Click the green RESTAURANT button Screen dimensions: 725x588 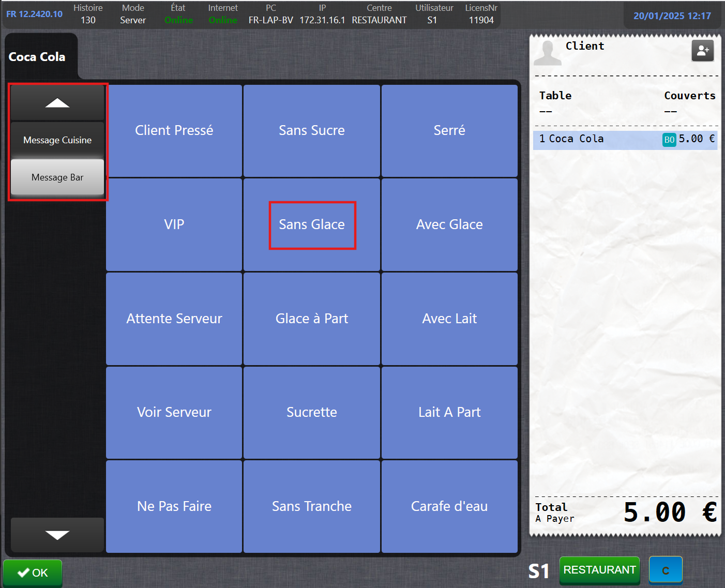[599, 570]
